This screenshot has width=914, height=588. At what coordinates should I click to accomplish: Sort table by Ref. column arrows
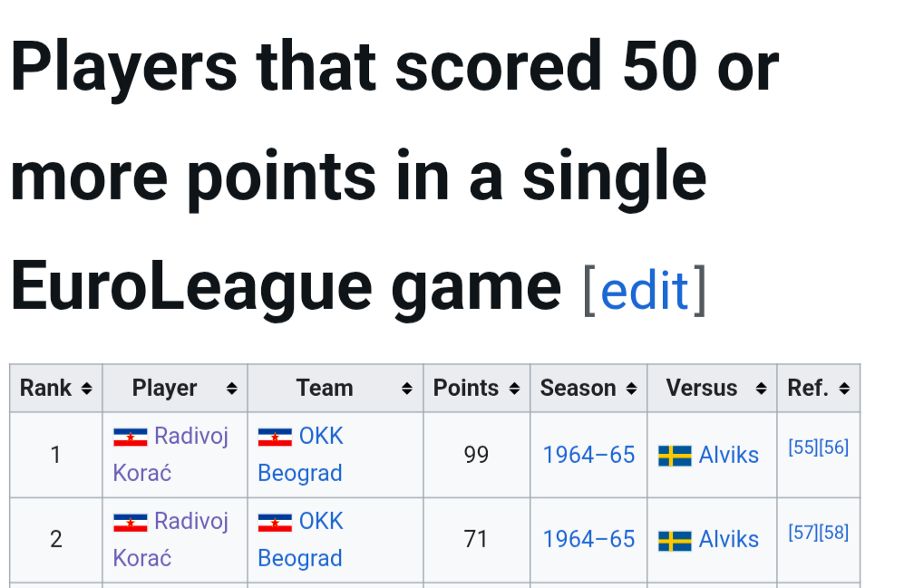coord(844,389)
